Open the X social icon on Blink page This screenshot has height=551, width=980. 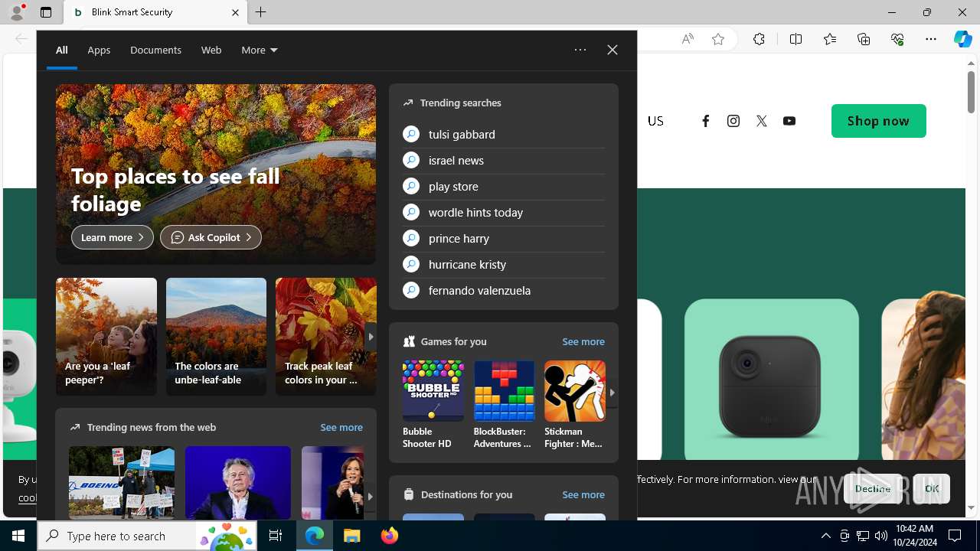pos(761,121)
